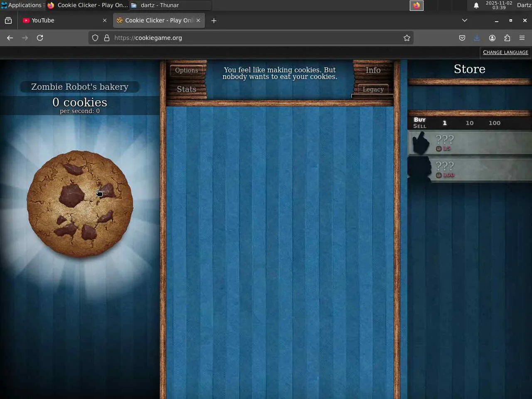Bookmark this page with the star

(x=407, y=38)
